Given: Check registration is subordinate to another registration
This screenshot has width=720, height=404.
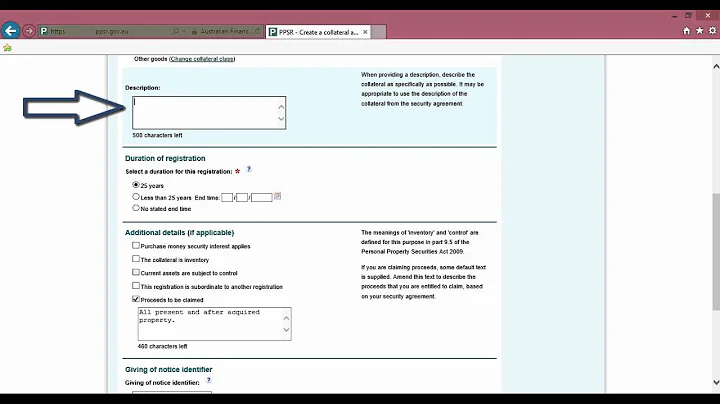Looking at the screenshot, I should (135, 286).
